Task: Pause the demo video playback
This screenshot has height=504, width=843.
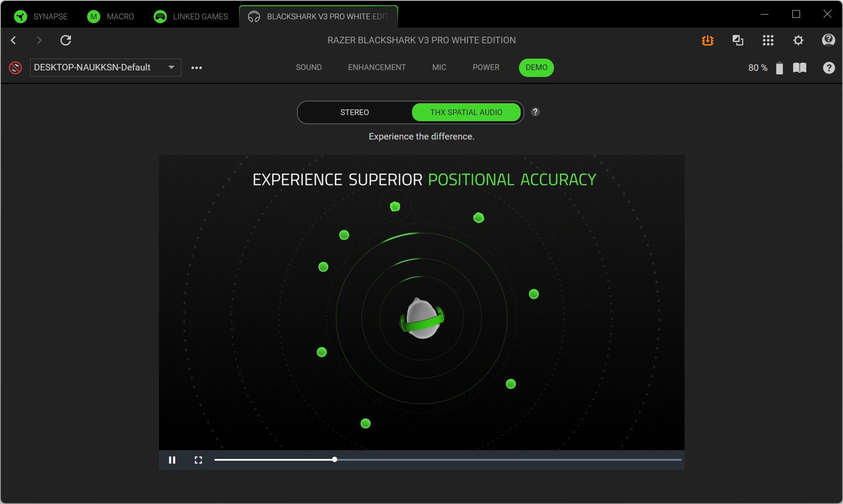Action: pos(173,460)
